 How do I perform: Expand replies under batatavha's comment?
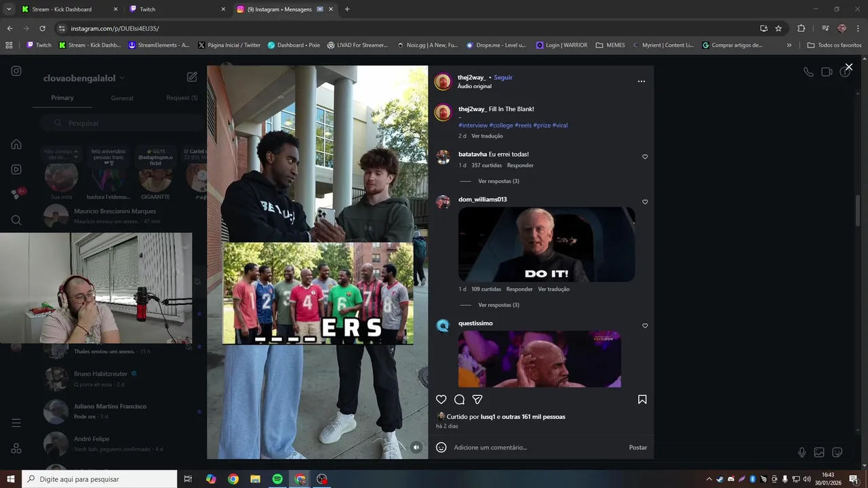pos(498,181)
